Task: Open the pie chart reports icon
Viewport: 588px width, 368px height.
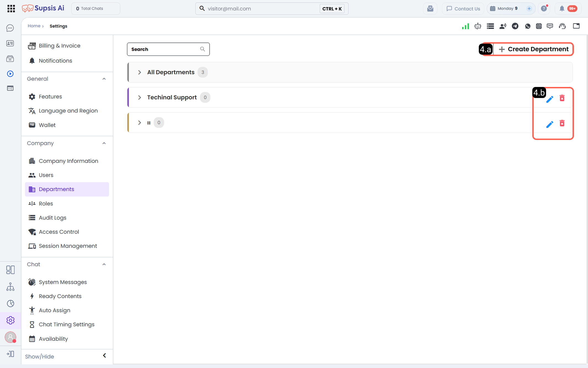Action: (10, 303)
